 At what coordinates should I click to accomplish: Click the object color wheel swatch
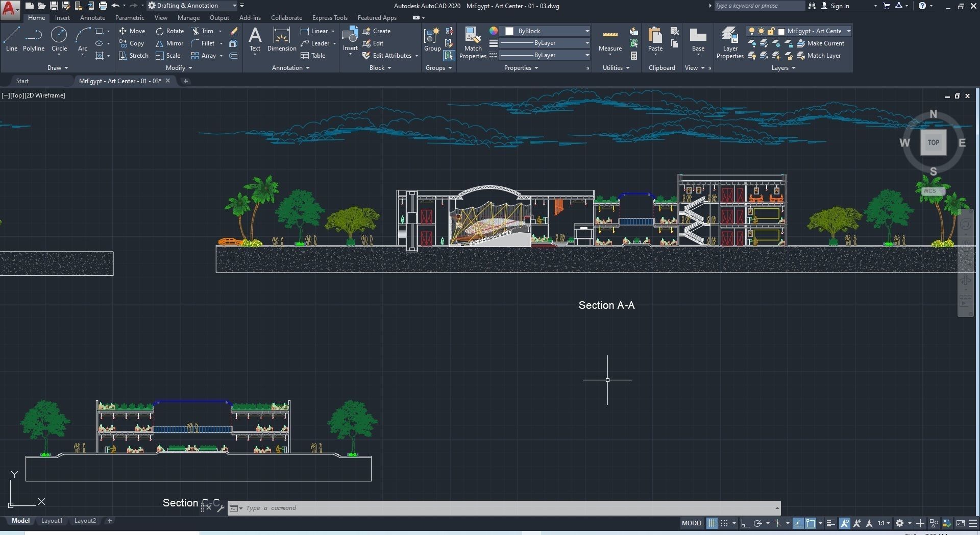tap(494, 31)
